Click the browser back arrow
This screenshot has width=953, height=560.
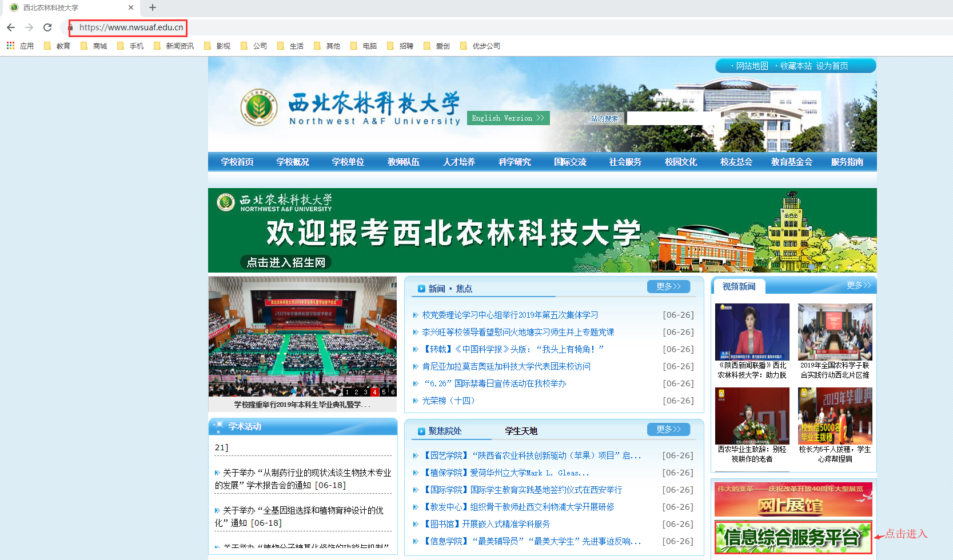pyautogui.click(x=11, y=27)
